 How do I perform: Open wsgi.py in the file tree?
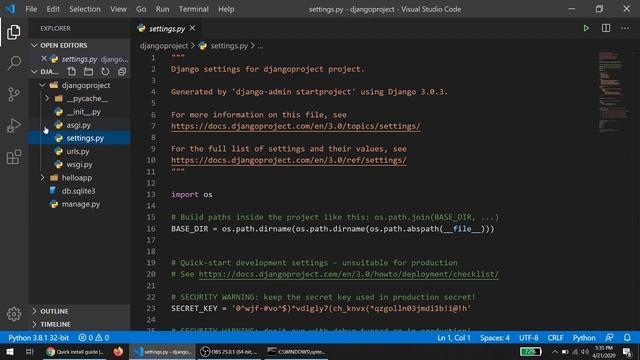tap(80, 164)
